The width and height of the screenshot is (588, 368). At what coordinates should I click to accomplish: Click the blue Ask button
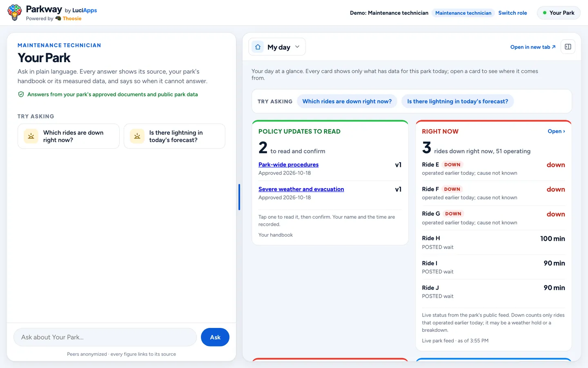click(x=215, y=337)
